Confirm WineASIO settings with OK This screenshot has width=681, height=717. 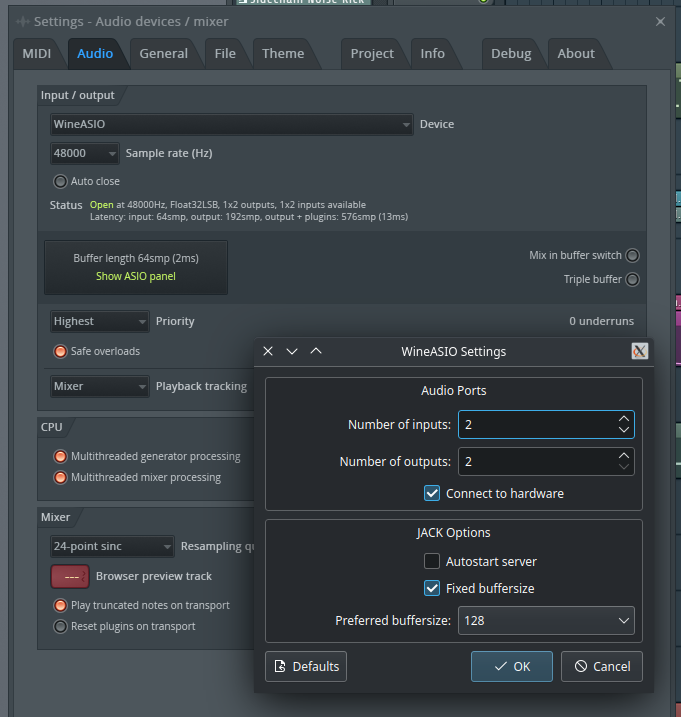tap(512, 667)
